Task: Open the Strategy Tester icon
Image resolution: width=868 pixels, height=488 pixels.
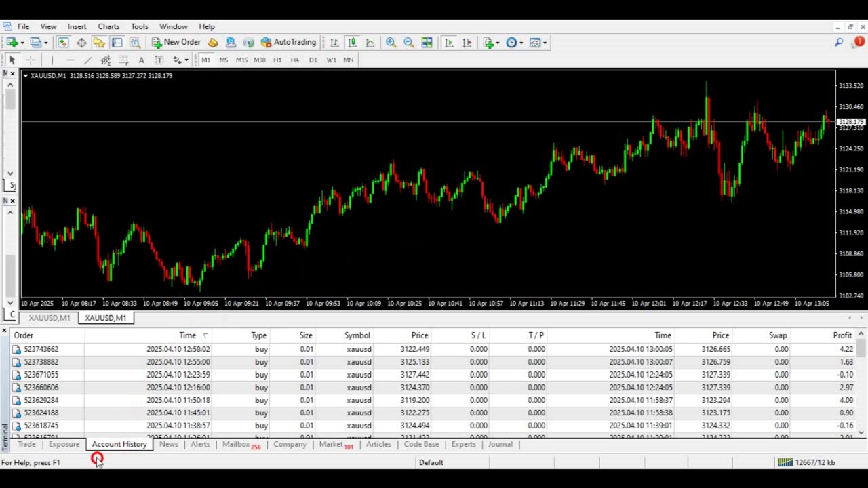Action: (x=135, y=43)
